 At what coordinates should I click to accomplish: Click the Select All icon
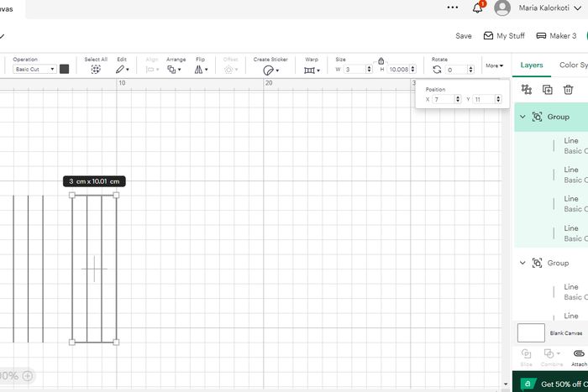pos(96,70)
